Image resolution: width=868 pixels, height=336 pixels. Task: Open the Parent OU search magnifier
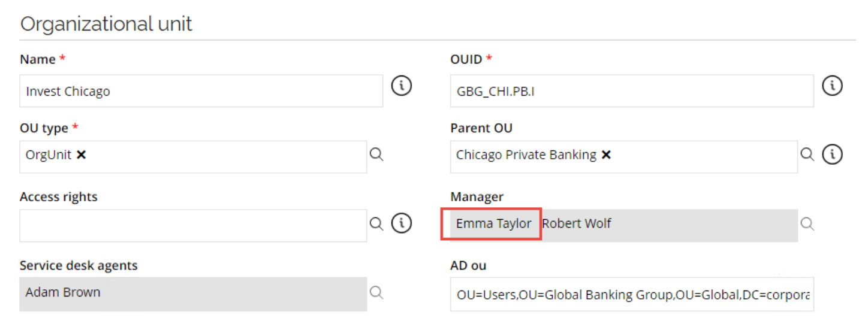click(807, 155)
